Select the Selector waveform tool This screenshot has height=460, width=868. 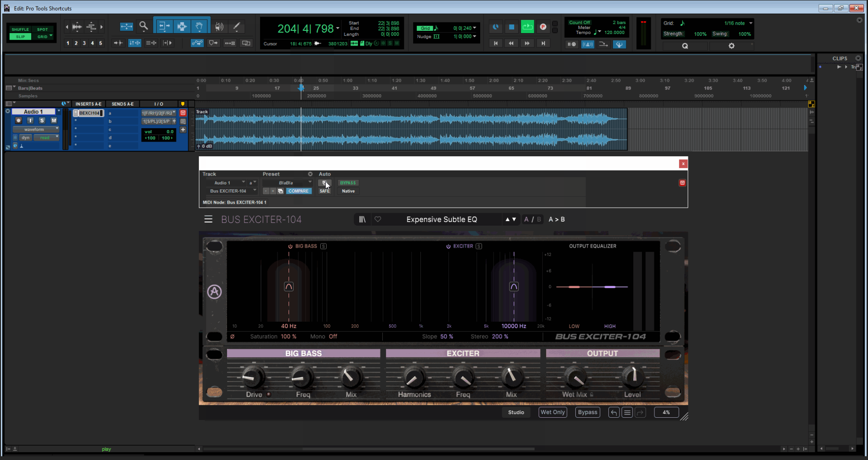point(182,26)
